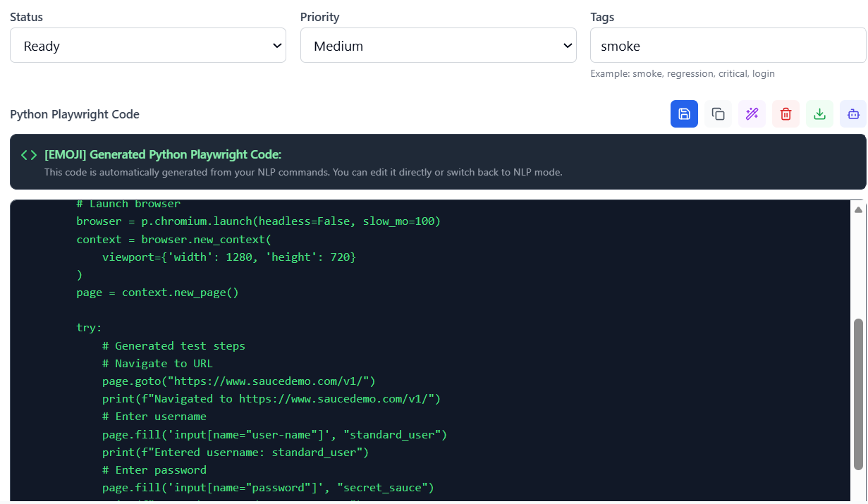Click the 'Entered username' print statement line
The height and width of the screenshot is (504, 868).
pos(235,453)
